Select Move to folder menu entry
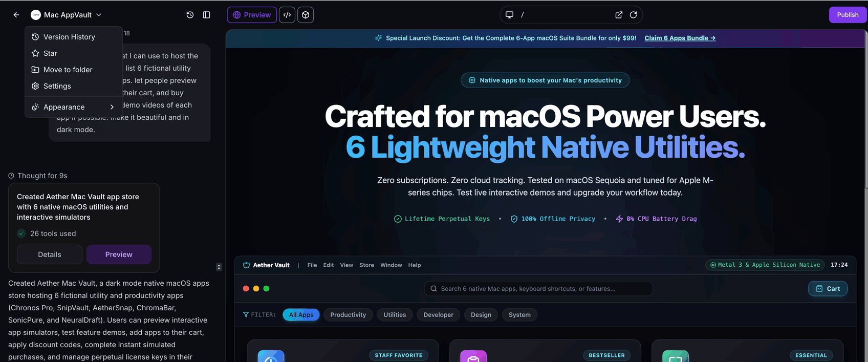 [74, 70]
